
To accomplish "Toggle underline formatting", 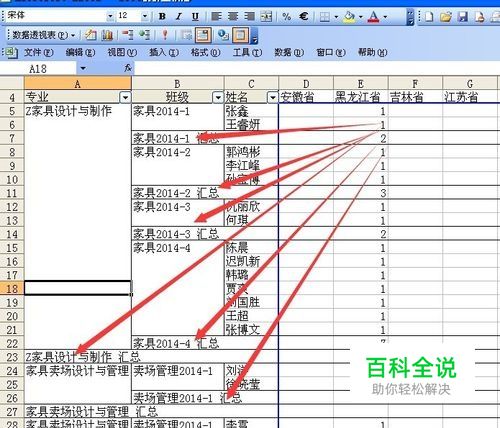I will 195,16.
